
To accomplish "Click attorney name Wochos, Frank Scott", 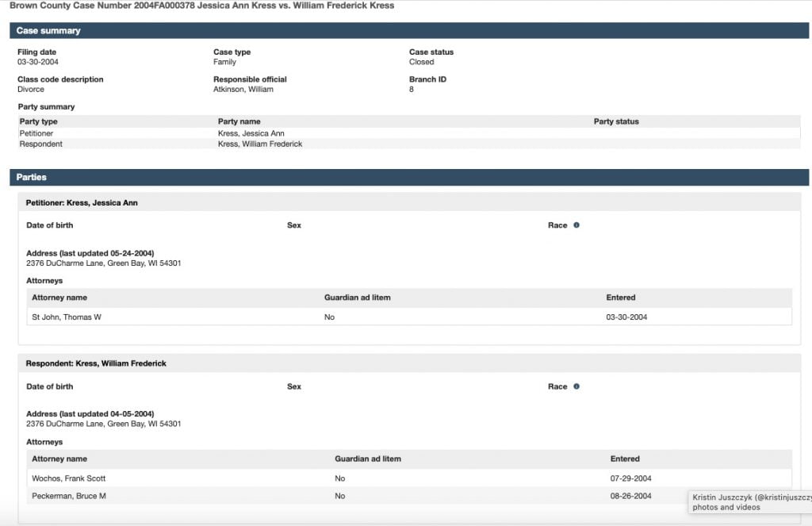I will [69, 478].
